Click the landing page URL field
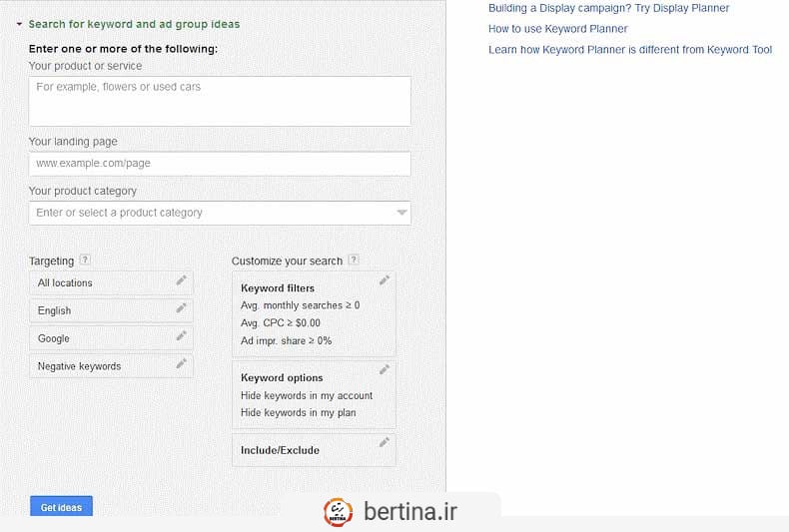 (220, 163)
